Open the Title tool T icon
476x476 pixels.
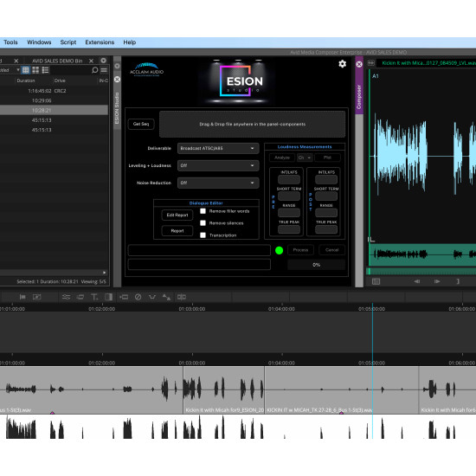tap(94, 297)
